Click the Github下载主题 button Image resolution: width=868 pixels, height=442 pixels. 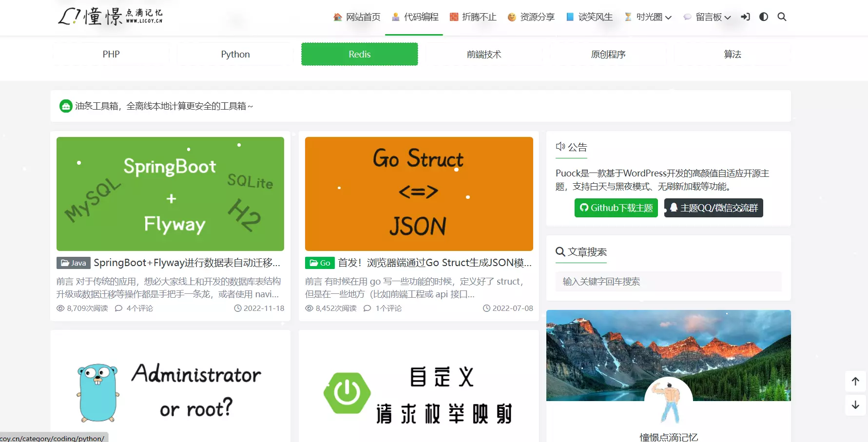616,208
